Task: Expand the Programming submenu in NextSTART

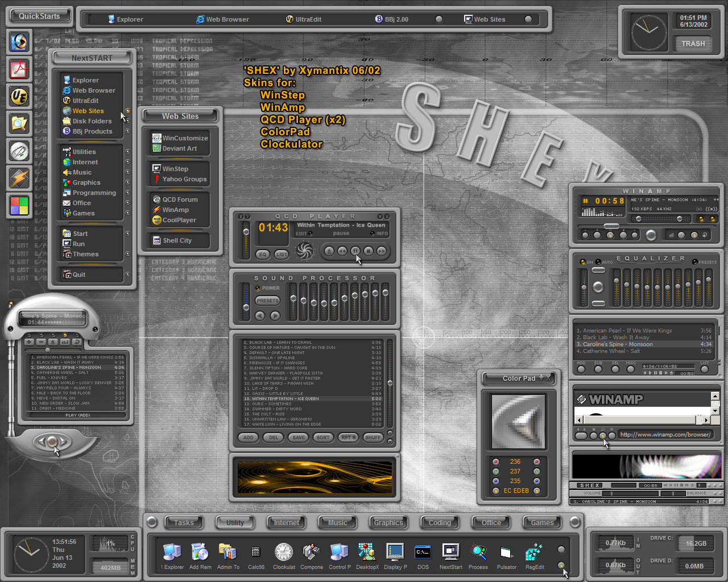Action: pyautogui.click(x=127, y=193)
